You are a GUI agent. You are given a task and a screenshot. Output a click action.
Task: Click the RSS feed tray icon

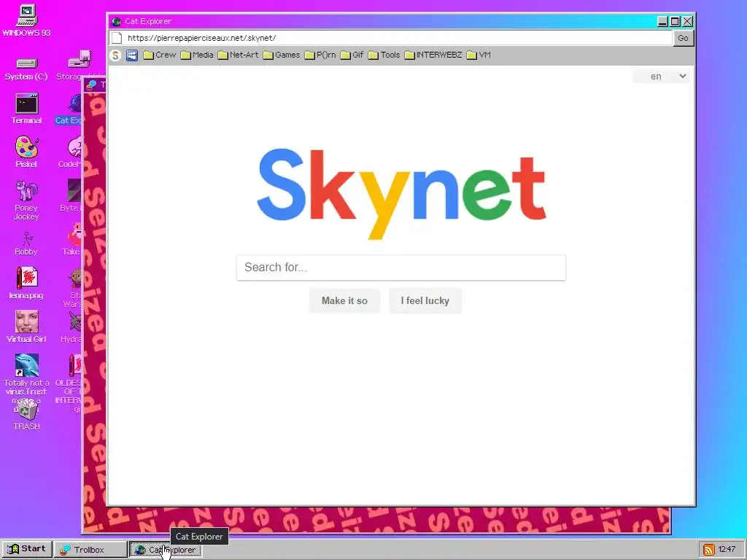pos(709,550)
